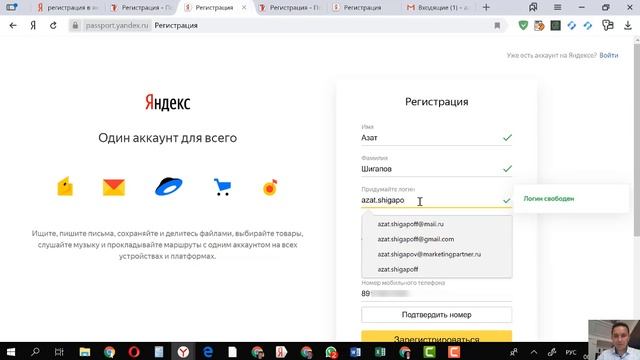Open Excel from the taskbar
Image resolution: width=640 pixels, height=360 pixels.
(380, 351)
